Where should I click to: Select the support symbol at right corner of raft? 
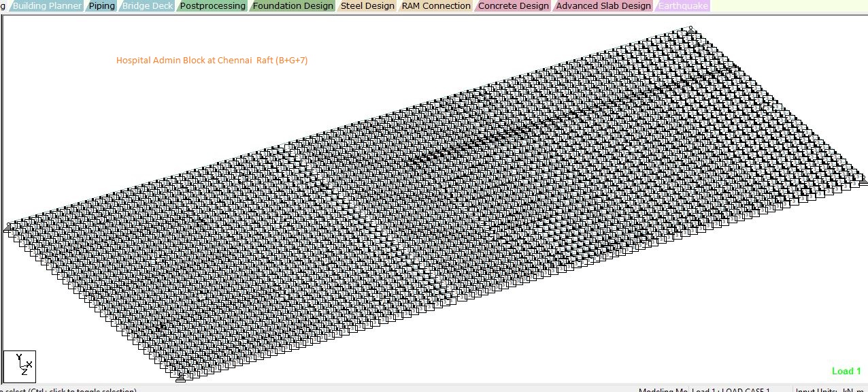863,180
